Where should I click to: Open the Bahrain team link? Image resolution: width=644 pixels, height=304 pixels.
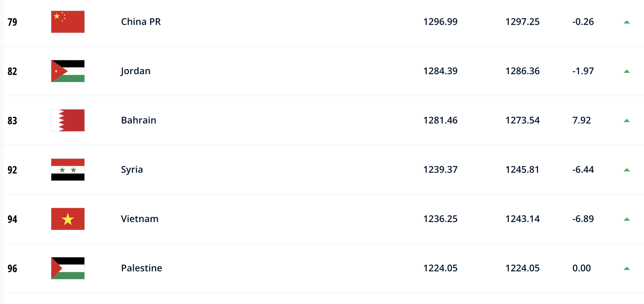[x=138, y=120]
